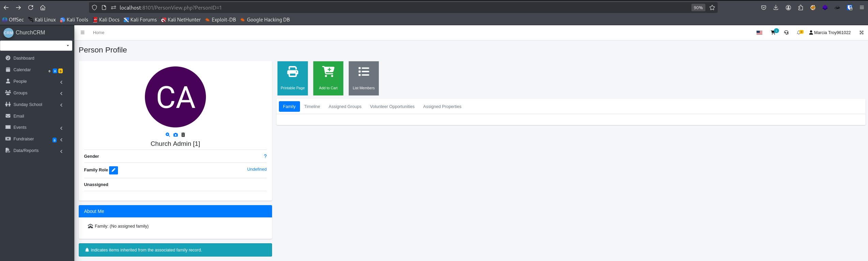Open the blue shield lock extension
This screenshot has width=868, height=261.
850,7
